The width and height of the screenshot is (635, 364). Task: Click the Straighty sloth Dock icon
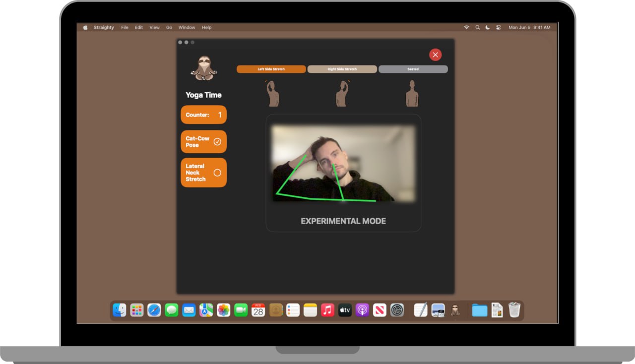coord(455,310)
